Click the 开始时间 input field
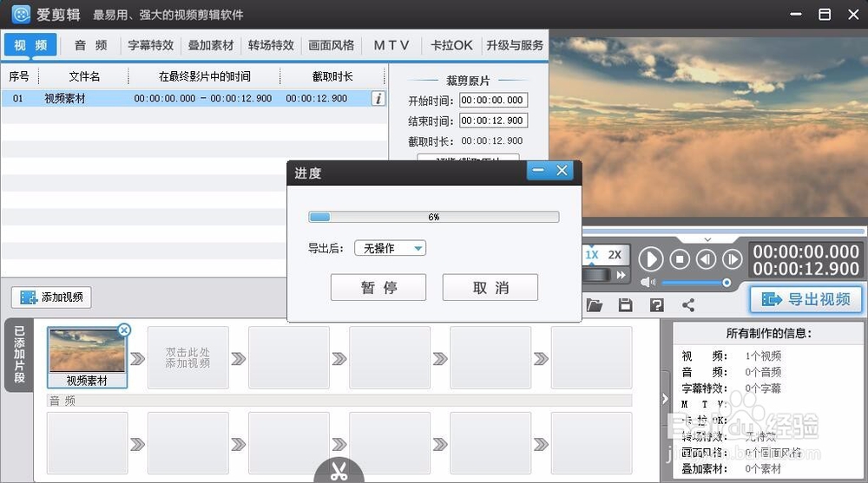The width and height of the screenshot is (868, 483). [493, 100]
